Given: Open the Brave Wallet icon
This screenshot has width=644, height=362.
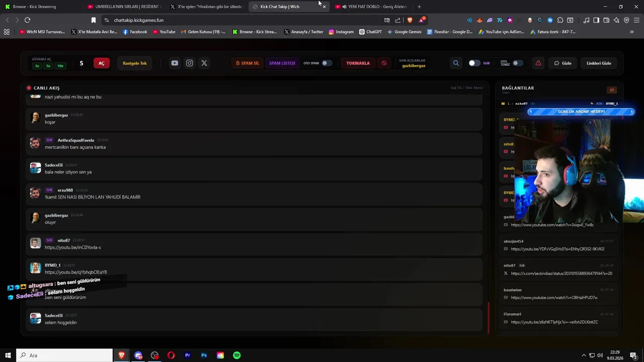Looking at the screenshot, I should click(x=606, y=20).
